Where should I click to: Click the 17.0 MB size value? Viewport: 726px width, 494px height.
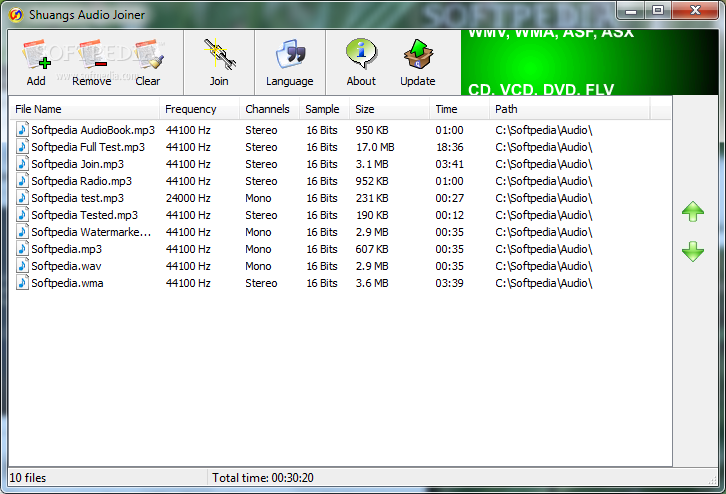coord(375,147)
